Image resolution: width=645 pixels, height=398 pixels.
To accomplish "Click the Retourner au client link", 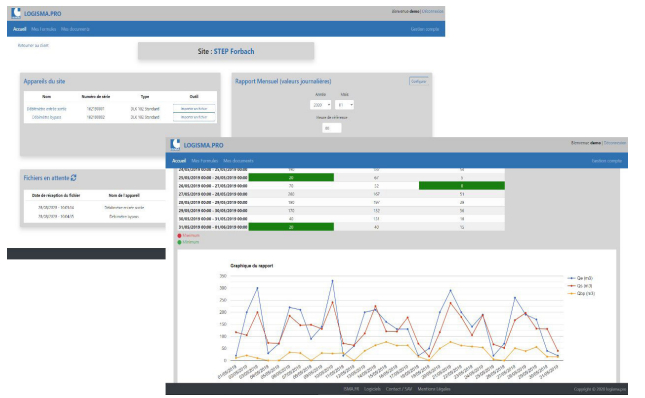I will pyautogui.click(x=33, y=46).
